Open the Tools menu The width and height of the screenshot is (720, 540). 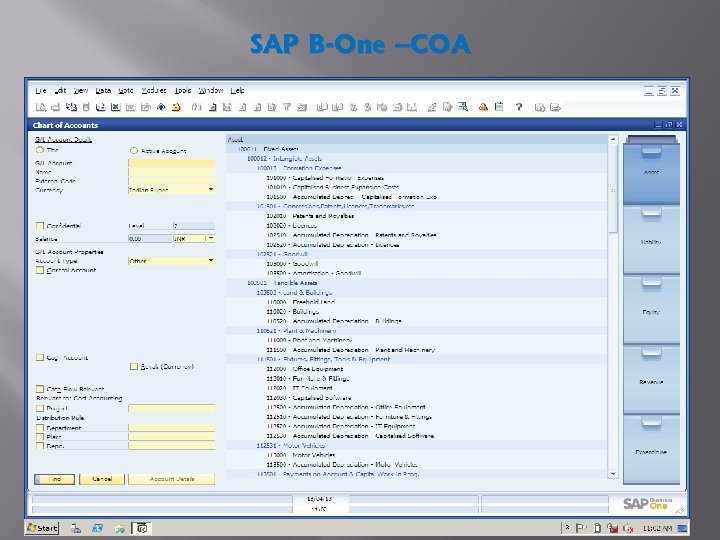pos(183,90)
